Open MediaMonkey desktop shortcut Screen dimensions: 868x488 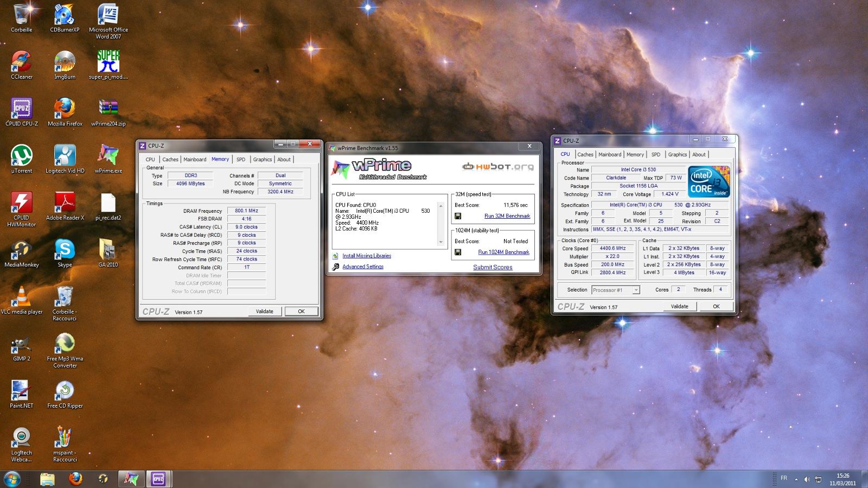click(22, 253)
